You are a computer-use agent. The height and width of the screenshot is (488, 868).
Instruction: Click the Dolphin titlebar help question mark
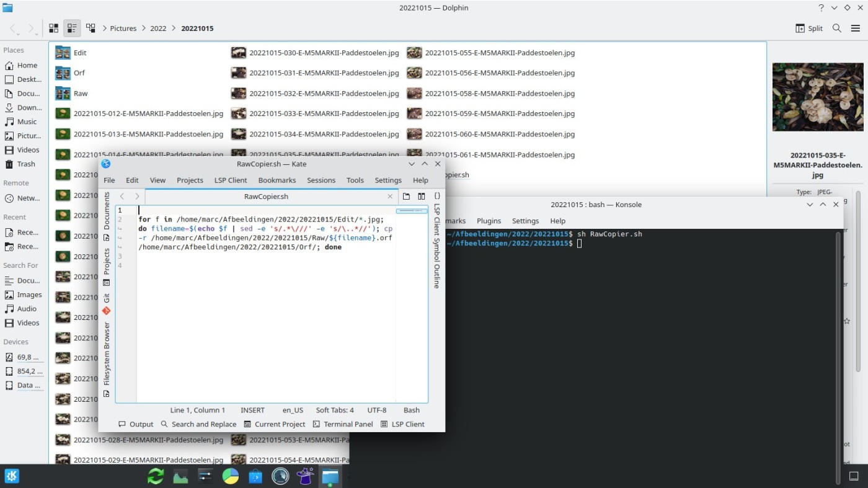click(x=821, y=8)
